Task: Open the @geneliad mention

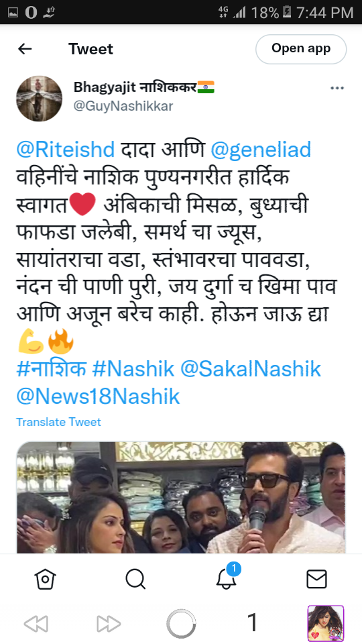Action: click(x=261, y=150)
